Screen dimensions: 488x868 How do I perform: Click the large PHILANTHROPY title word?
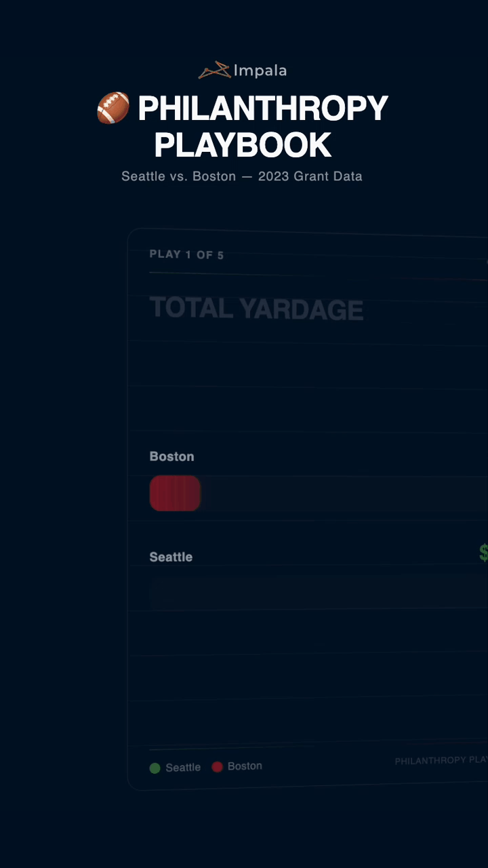point(263,108)
